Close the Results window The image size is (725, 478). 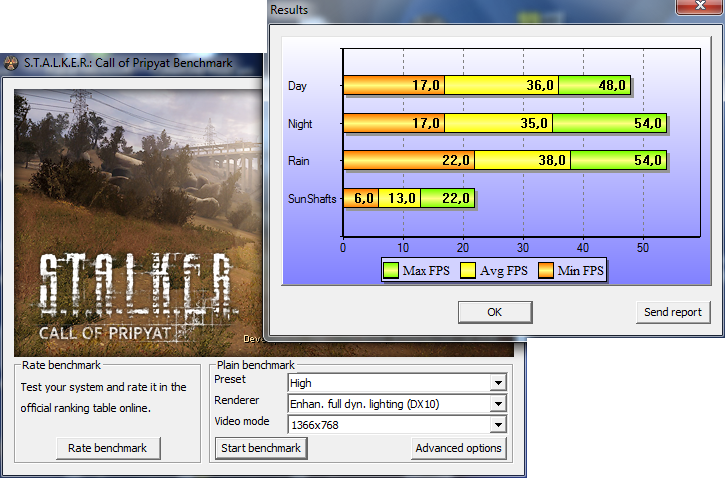pyautogui.click(x=700, y=6)
